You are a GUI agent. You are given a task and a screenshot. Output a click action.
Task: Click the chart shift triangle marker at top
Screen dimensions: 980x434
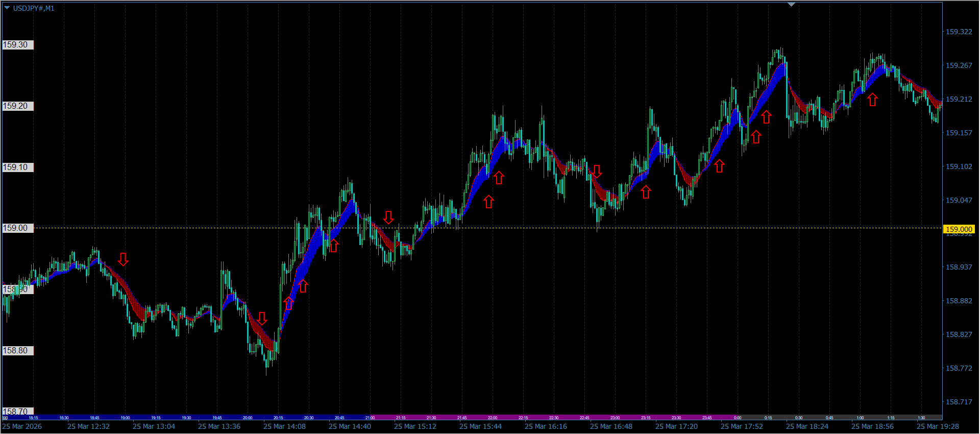791,5
